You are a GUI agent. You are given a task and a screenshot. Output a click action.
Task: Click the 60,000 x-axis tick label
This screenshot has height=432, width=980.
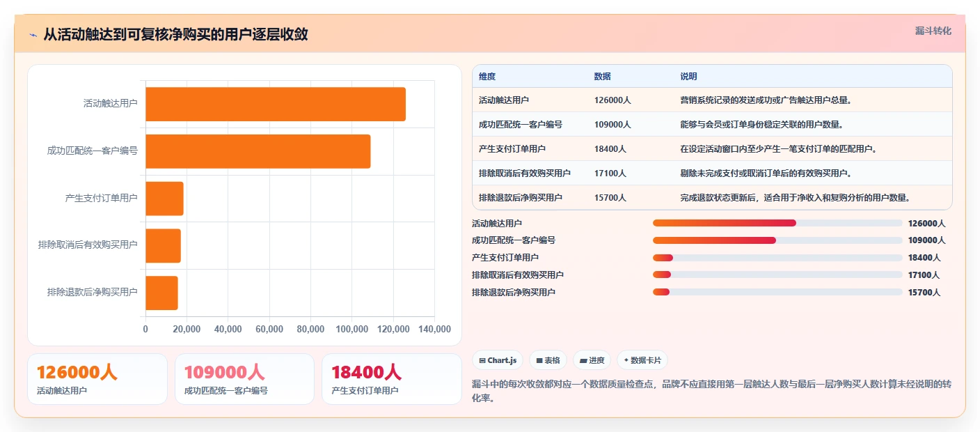pyautogui.click(x=269, y=330)
